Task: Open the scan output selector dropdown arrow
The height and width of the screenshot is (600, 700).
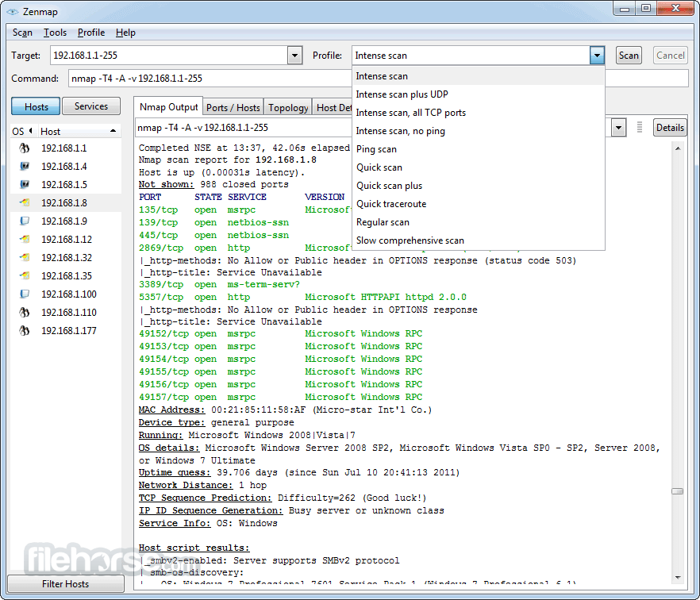Action: click(x=618, y=128)
